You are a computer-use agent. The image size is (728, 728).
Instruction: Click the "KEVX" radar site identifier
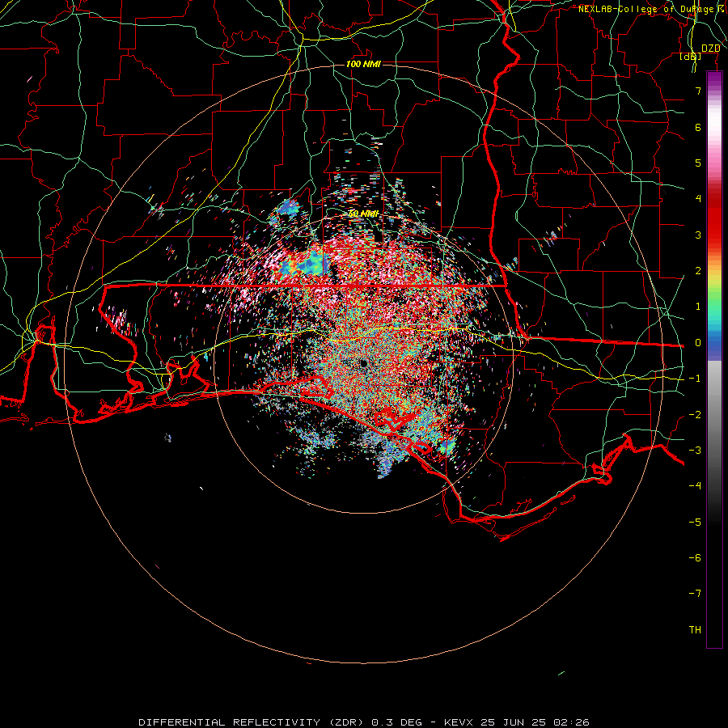[x=459, y=722]
